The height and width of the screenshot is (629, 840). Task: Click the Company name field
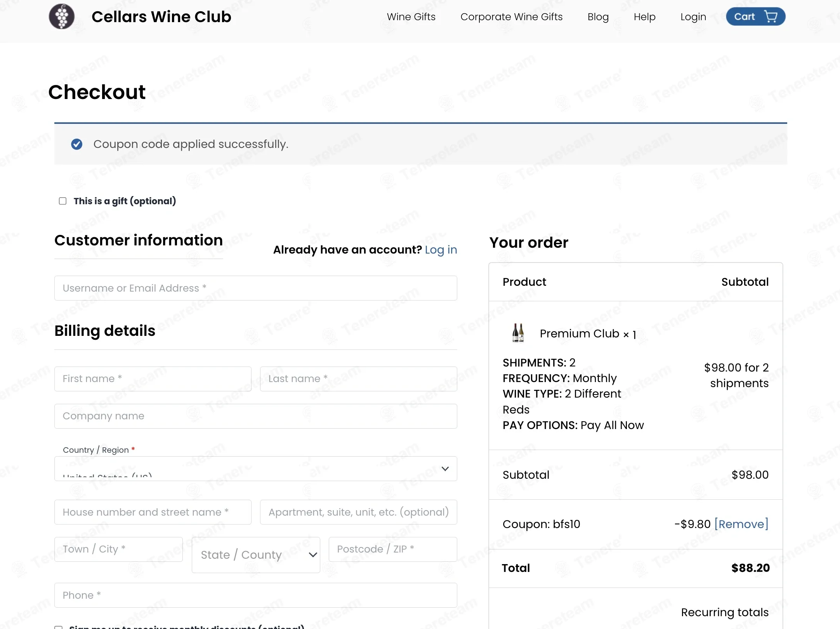255,416
